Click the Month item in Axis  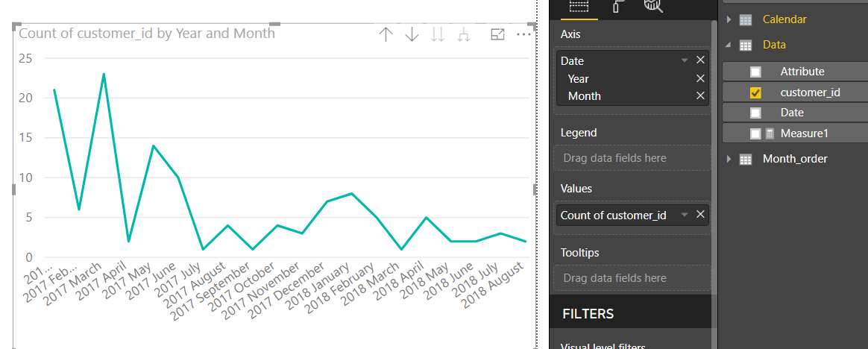[584, 96]
